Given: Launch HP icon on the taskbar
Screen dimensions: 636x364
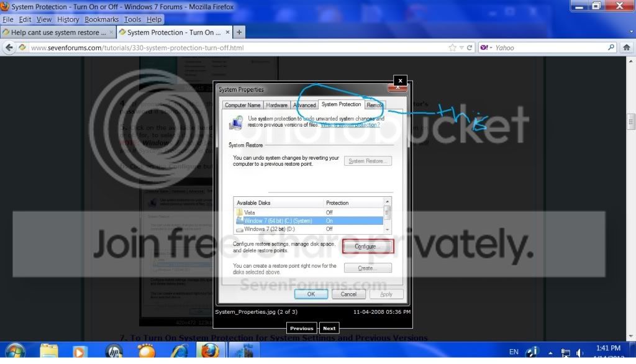Looking at the screenshot, I should [114, 350].
